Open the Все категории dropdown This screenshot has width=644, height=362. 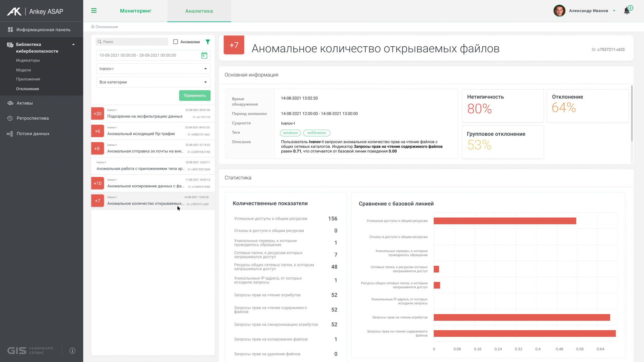pyautogui.click(x=153, y=82)
